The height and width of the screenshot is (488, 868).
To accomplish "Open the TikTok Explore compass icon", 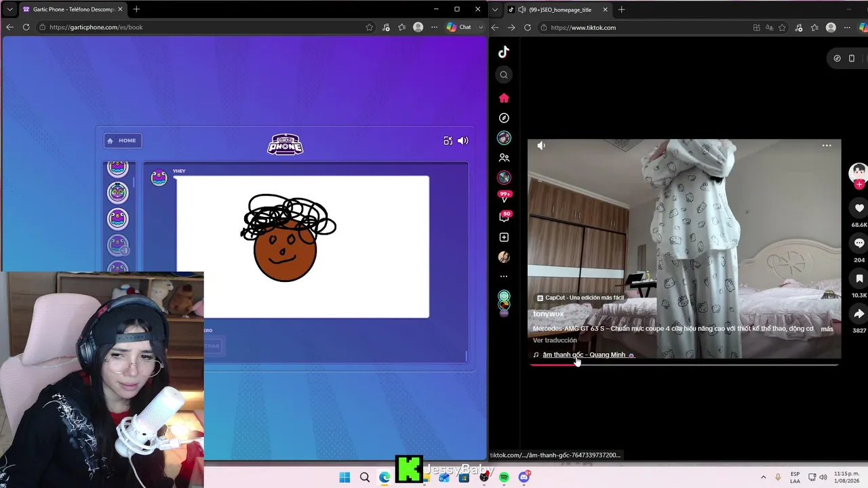I will click(x=504, y=118).
